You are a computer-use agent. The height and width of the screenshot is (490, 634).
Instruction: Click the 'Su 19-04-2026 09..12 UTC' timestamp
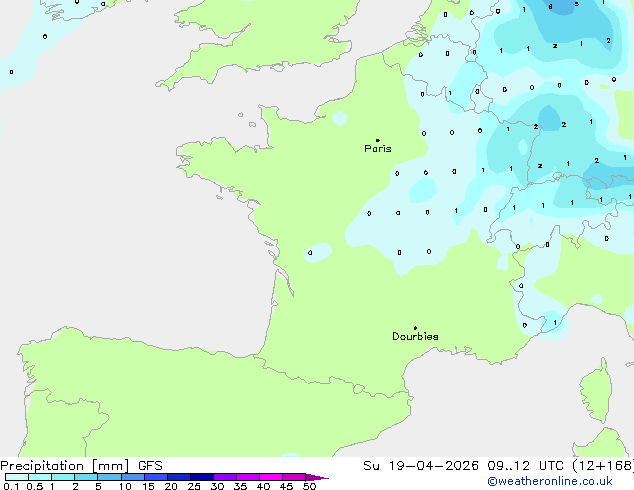[463, 466]
